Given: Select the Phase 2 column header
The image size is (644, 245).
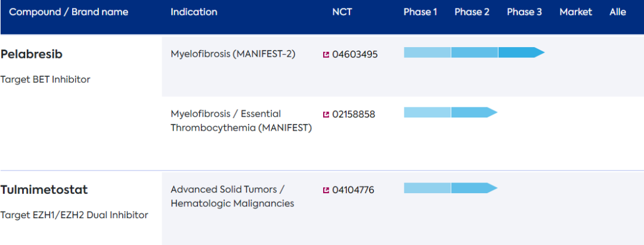Looking at the screenshot, I should (472, 12).
